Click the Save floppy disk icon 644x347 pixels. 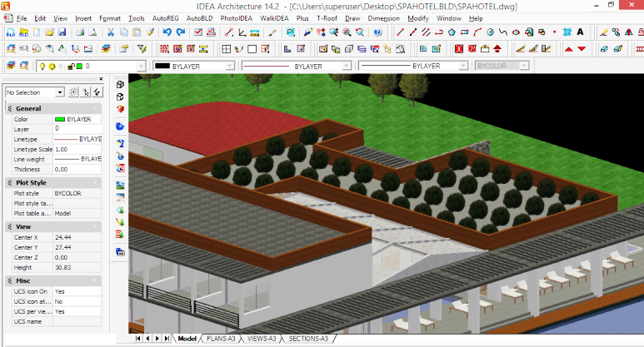pyautogui.click(x=62, y=32)
